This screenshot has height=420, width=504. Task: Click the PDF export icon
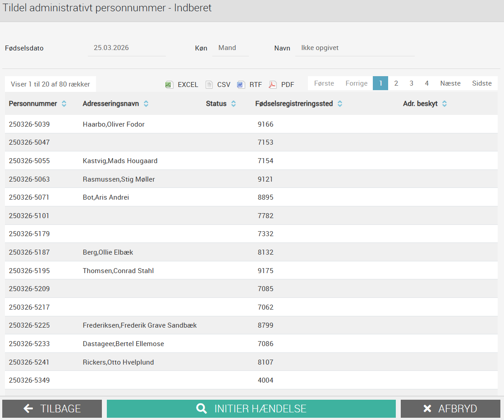pos(273,85)
